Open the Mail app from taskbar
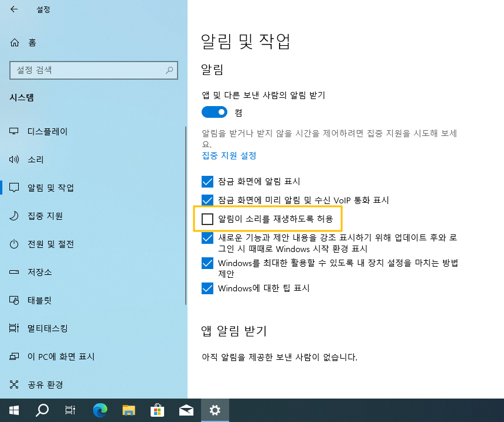The height and width of the screenshot is (422, 504). click(x=186, y=410)
